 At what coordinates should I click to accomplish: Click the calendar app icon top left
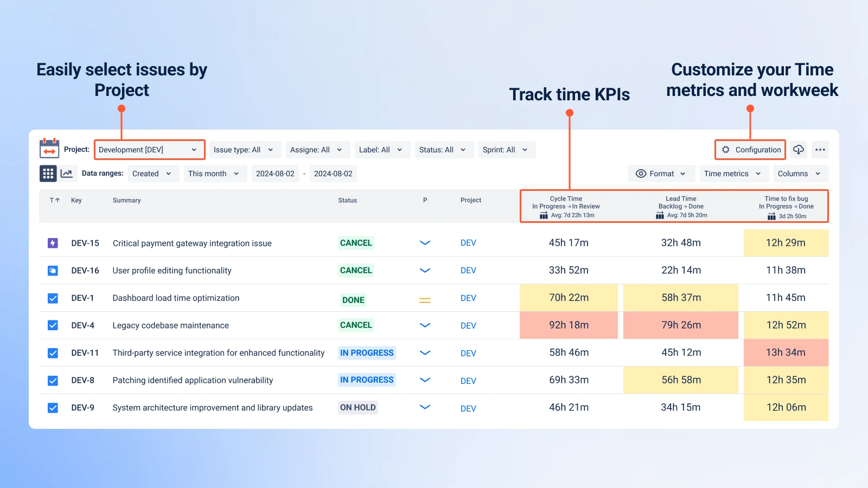[49, 149]
